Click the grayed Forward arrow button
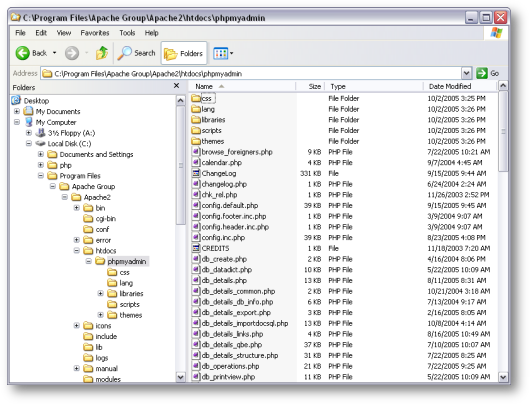Image resolution: width=530 pixels, height=404 pixels. click(x=72, y=53)
